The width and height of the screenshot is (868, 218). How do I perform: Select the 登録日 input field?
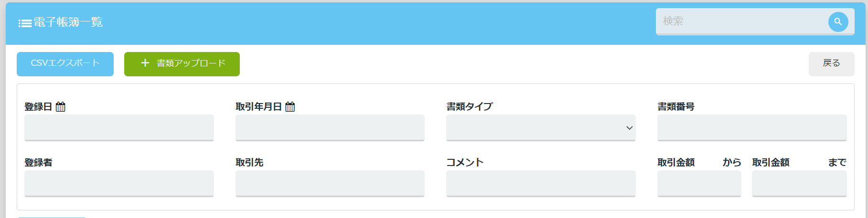[x=119, y=128]
